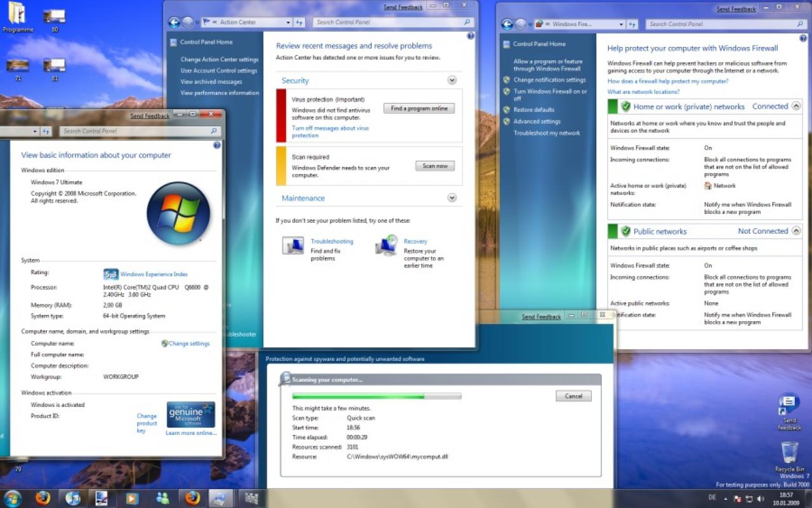Image resolution: width=812 pixels, height=508 pixels.
Task: Open Change Action Center settings link
Action: [219, 60]
